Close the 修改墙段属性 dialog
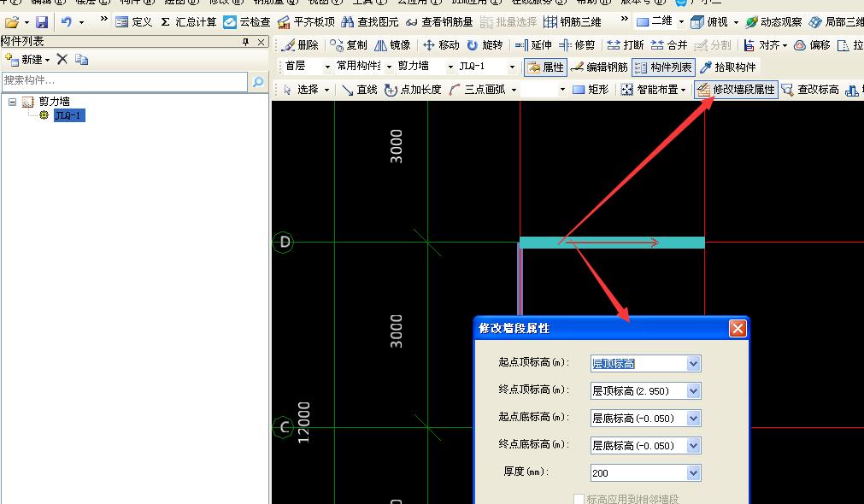Image resolution: width=864 pixels, height=504 pixels. pos(738,329)
